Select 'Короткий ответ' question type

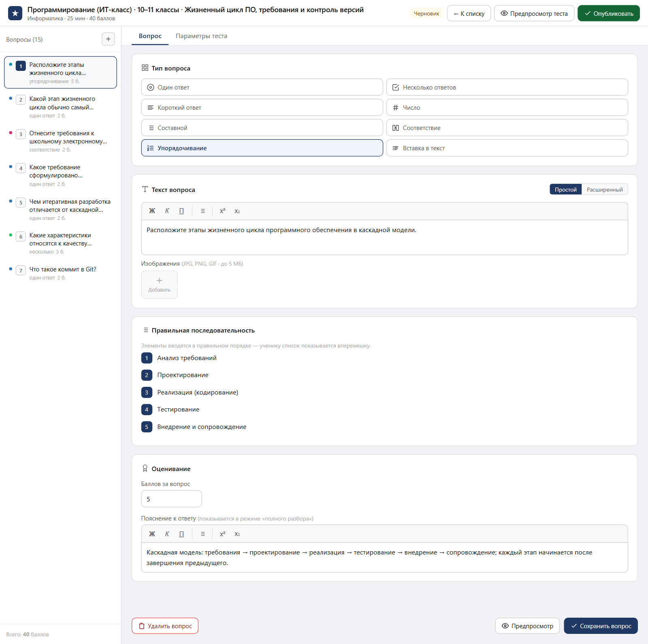pos(262,108)
